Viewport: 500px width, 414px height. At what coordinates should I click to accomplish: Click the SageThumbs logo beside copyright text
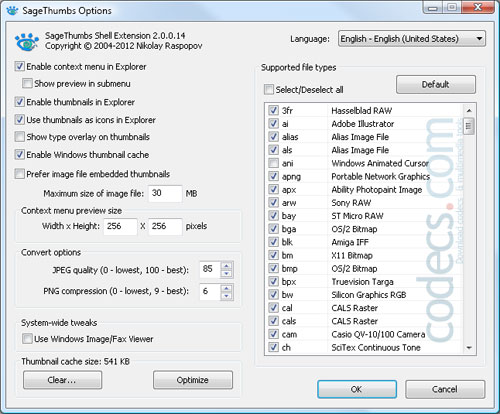27,42
